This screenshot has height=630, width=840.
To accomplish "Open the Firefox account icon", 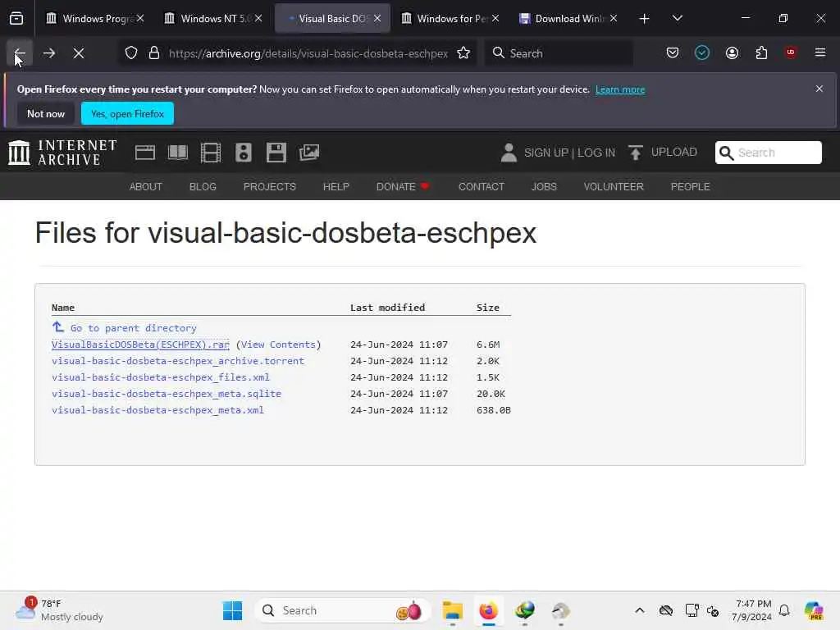I will click(732, 52).
